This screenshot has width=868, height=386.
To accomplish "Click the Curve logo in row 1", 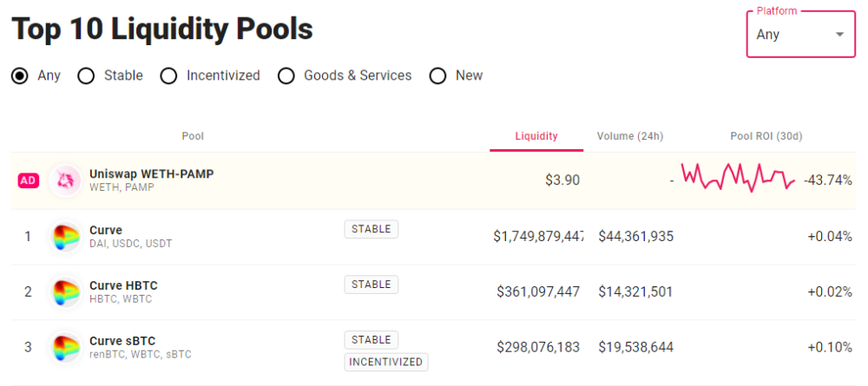I will (65, 237).
